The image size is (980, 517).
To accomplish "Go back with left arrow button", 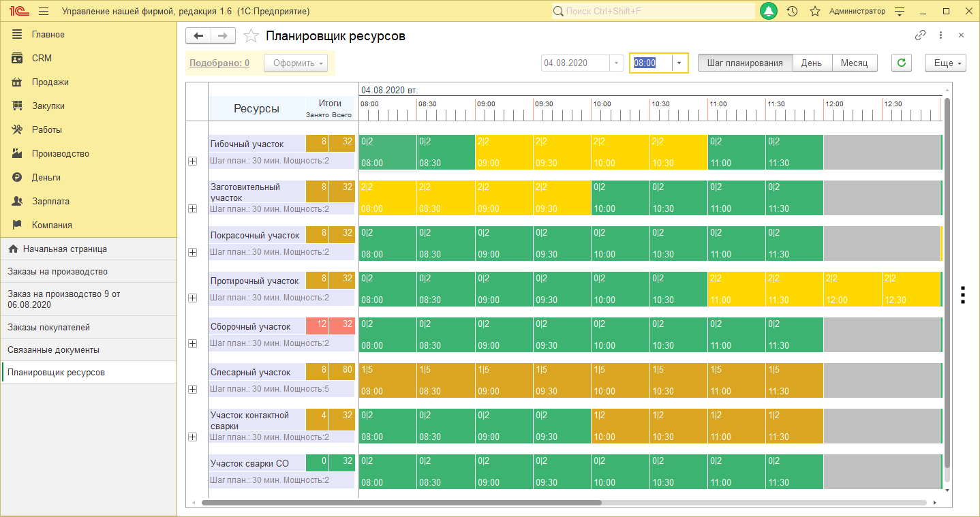I will click(198, 36).
